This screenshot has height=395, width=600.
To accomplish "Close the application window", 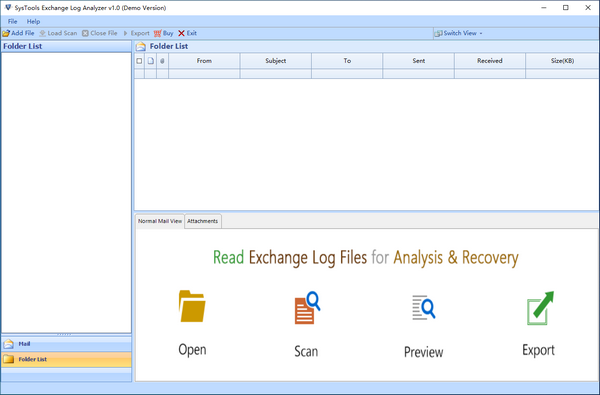I will (588, 8).
